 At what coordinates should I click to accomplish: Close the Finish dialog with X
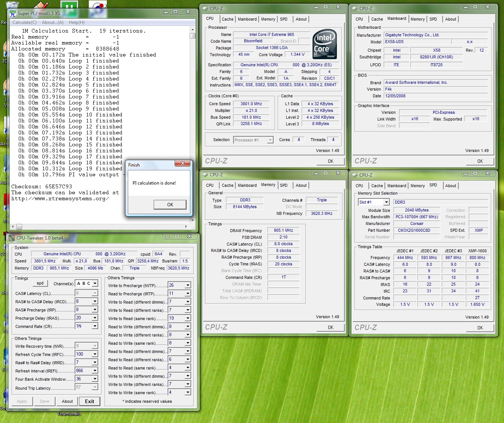tap(182, 164)
